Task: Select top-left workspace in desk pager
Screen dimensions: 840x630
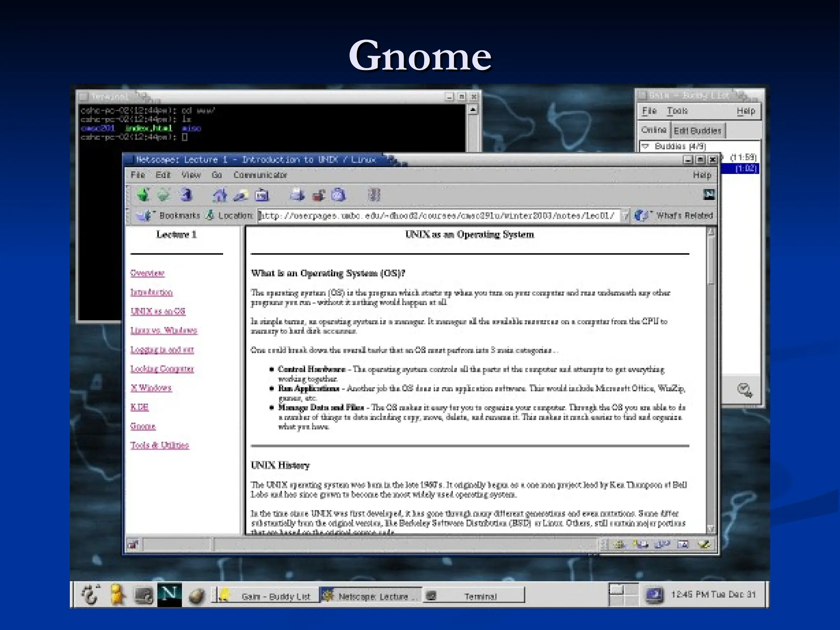Action: click(x=616, y=590)
